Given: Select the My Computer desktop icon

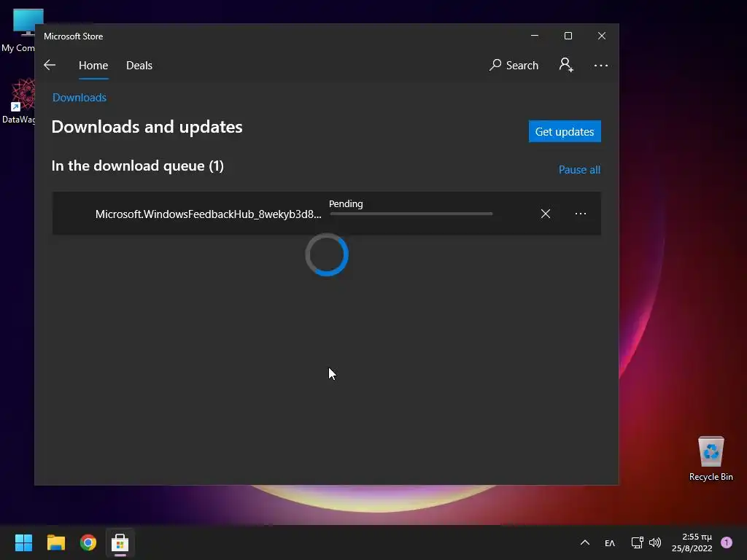Looking at the screenshot, I should coord(18,31).
